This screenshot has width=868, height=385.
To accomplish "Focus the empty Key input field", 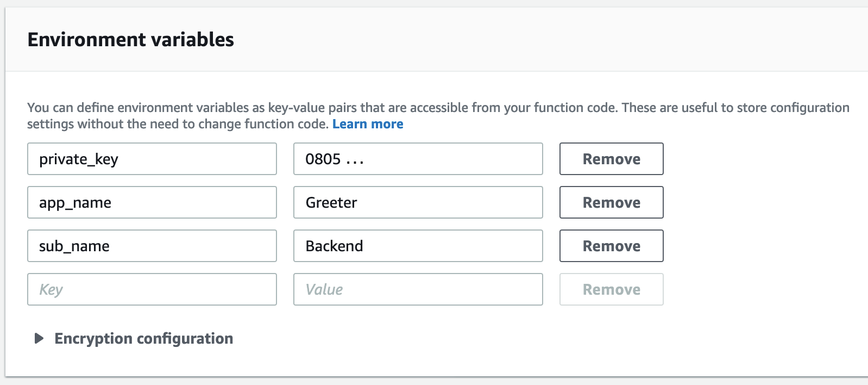I will coord(152,289).
